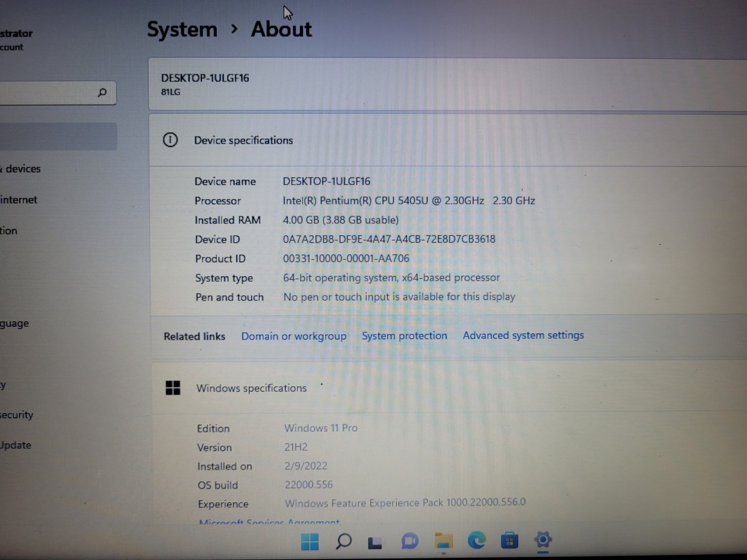Open Microsoft Store from taskbar
This screenshot has height=560, width=747.
[x=509, y=540]
